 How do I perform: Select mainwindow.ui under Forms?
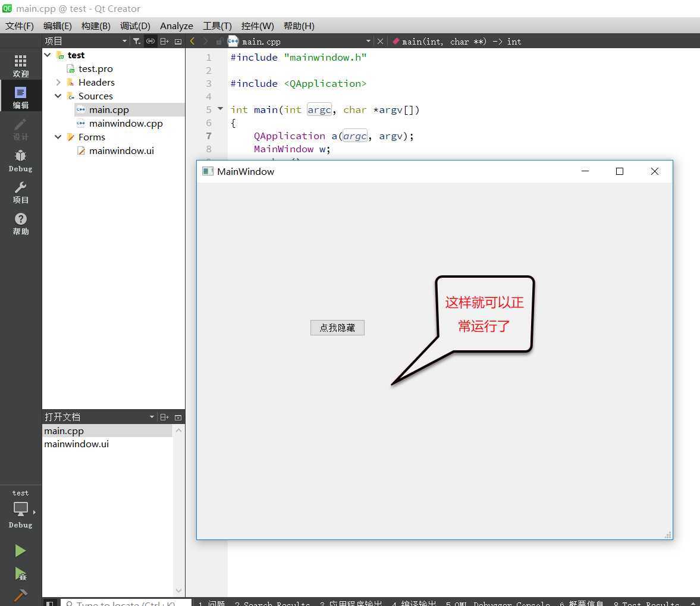coord(121,151)
